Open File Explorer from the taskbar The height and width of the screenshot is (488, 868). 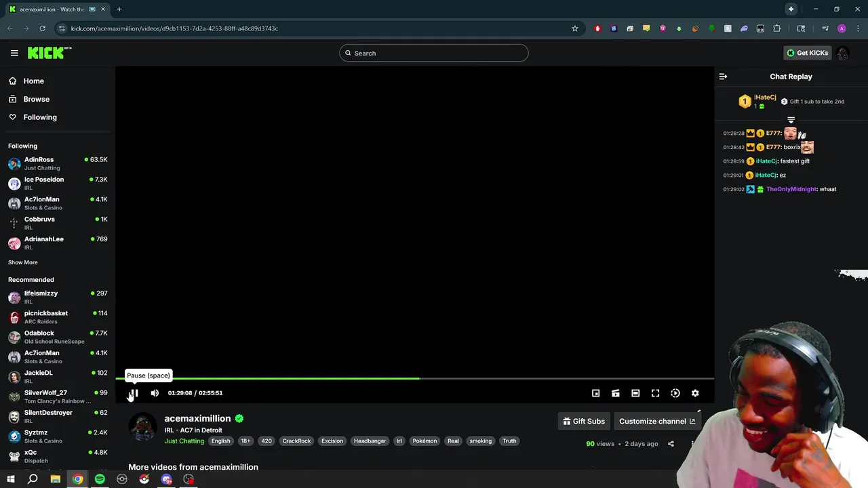[x=56, y=479]
